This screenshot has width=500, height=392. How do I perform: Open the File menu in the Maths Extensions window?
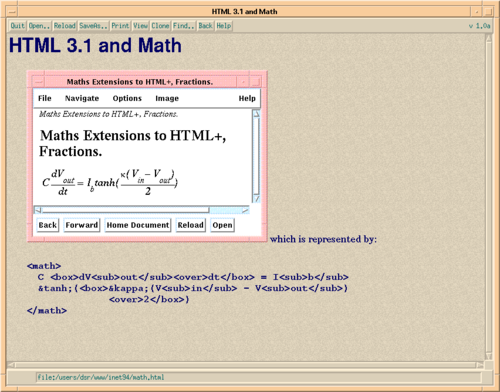click(x=45, y=98)
